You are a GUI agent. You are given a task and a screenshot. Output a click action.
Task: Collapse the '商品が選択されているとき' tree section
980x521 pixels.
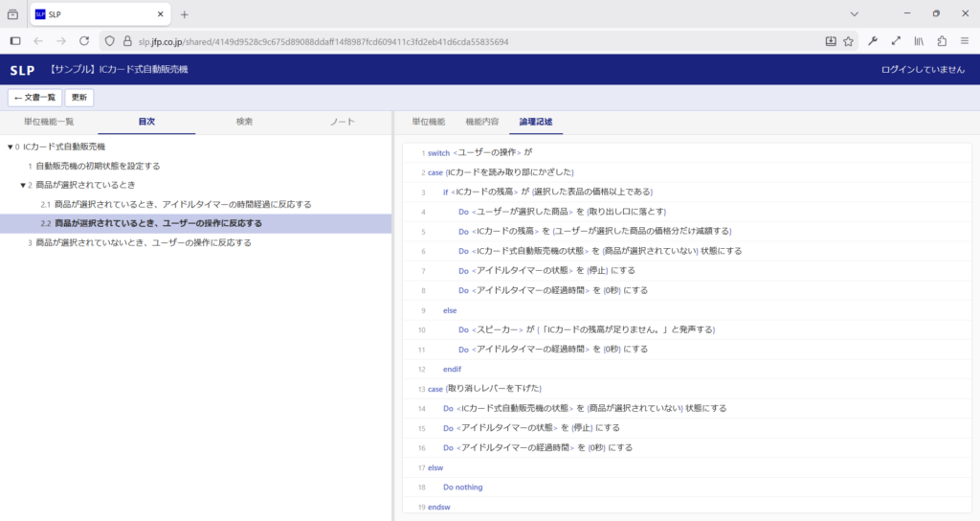22,185
